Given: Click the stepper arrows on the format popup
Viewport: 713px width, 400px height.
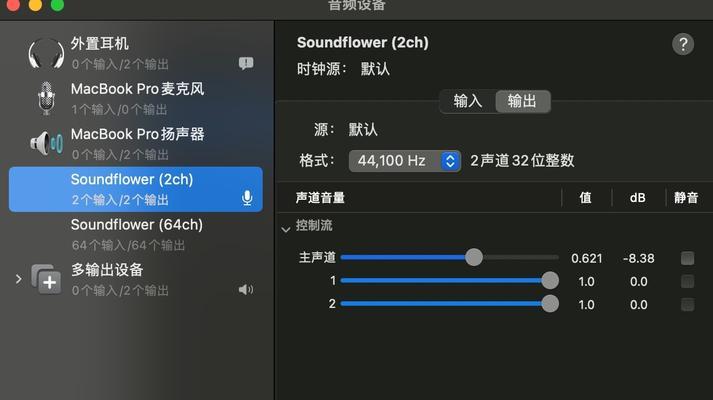Looking at the screenshot, I should [450, 161].
